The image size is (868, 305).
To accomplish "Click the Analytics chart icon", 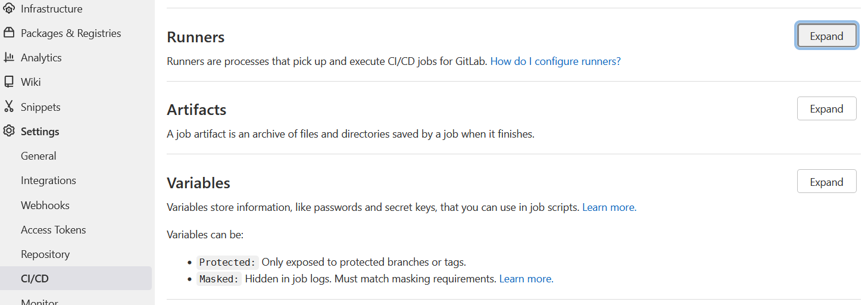I will [x=9, y=58].
